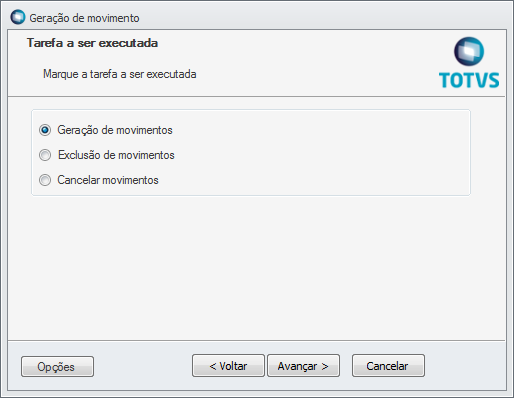This screenshot has width=514, height=398.
Task: Click the Cancelar button in the footer
Action: 388,366
